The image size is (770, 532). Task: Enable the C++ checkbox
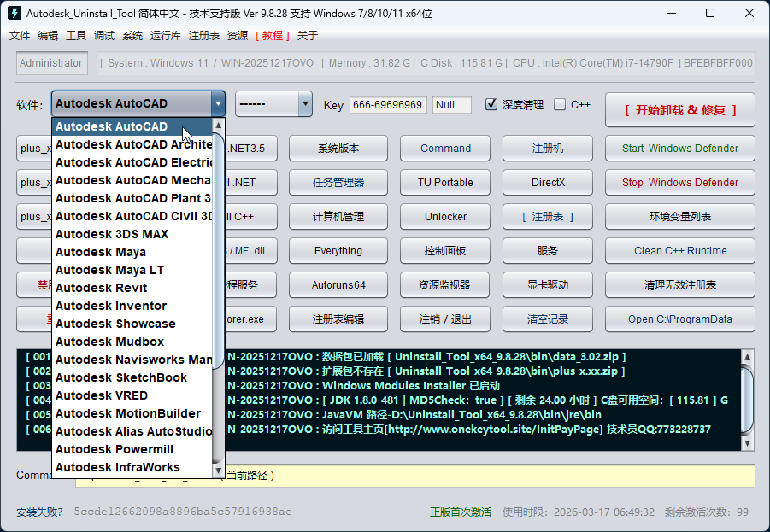pos(560,104)
